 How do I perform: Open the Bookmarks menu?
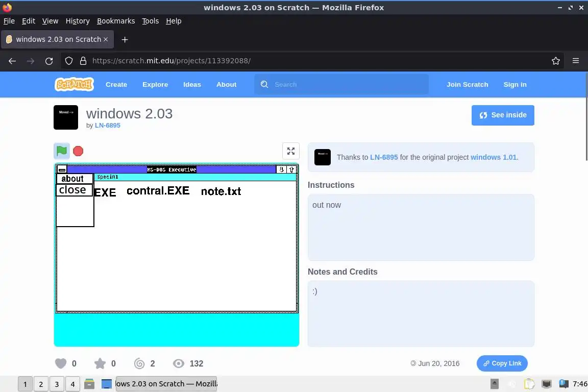(x=116, y=21)
